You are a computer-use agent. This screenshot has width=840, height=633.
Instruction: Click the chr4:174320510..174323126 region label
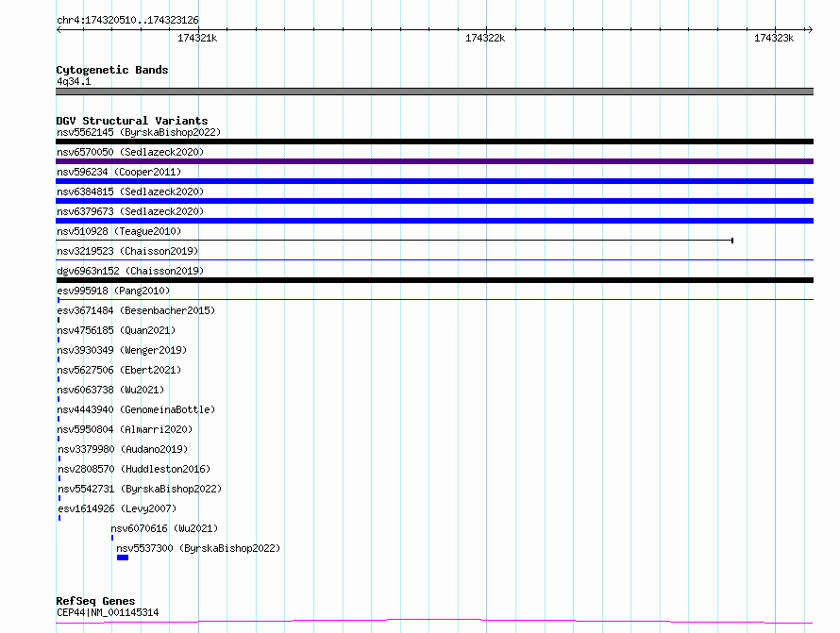click(x=127, y=21)
